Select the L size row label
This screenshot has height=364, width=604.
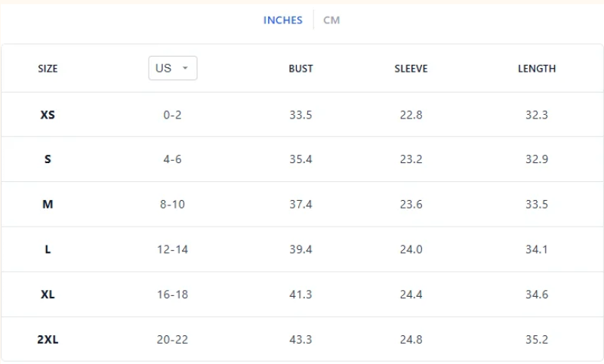point(48,249)
